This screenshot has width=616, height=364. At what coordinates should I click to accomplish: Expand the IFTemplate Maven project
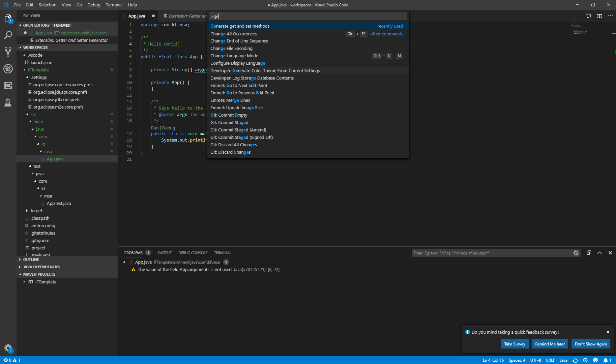pyautogui.click(x=24, y=282)
